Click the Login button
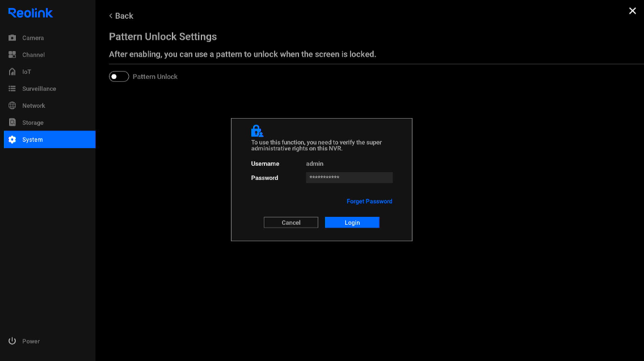The height and width of the screenshot is (361, 644). pos(352,222)
